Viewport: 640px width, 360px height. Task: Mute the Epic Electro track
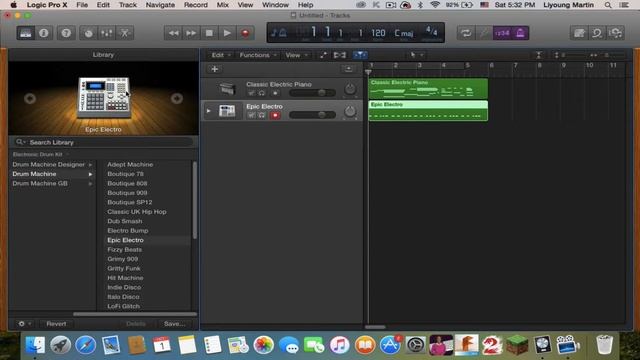tap(251, 115)
